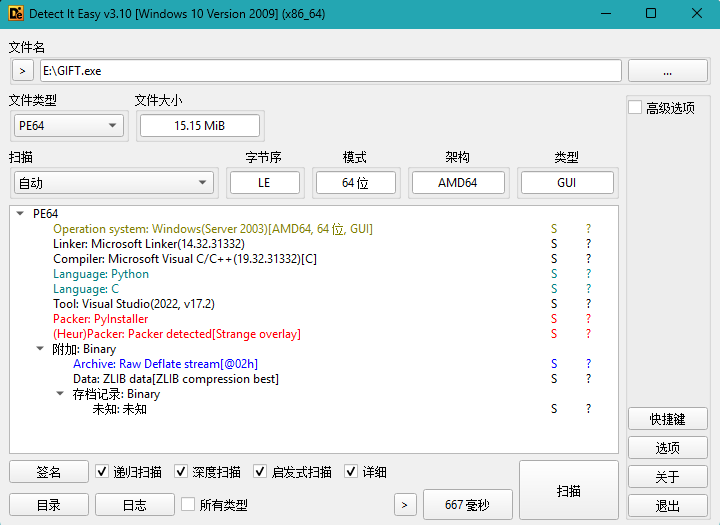Click the ? link on the Packer: PyInstaller row
This screenshot has width=720, height=525.
(x=588, y=319)
